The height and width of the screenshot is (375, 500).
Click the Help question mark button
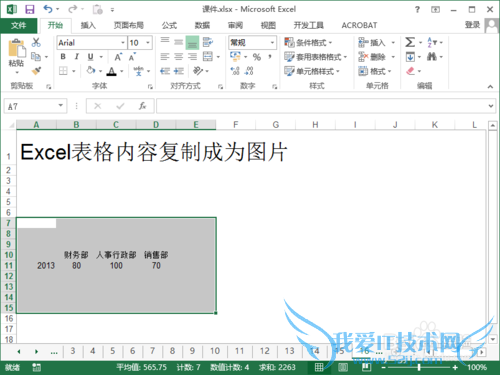(417, 9)
